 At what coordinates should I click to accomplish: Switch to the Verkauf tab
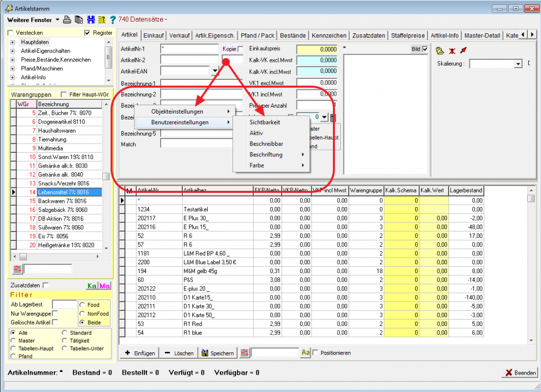pyautogui.click(x=180, y=35)
